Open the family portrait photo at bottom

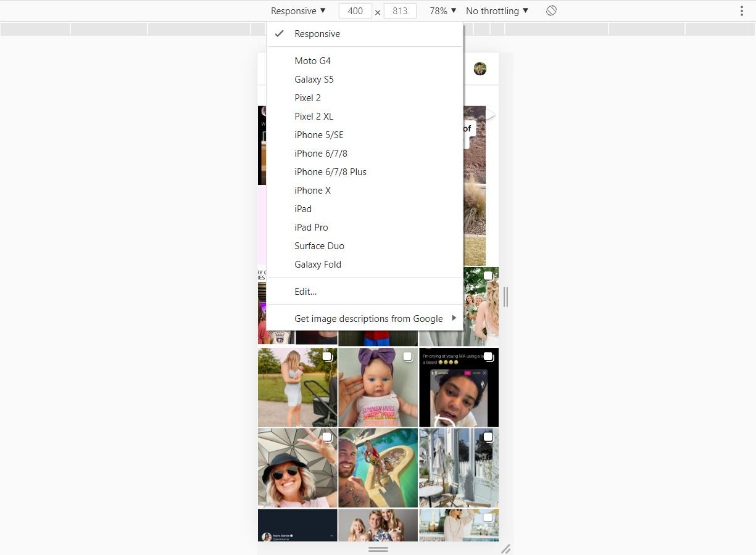pos(378,525)
